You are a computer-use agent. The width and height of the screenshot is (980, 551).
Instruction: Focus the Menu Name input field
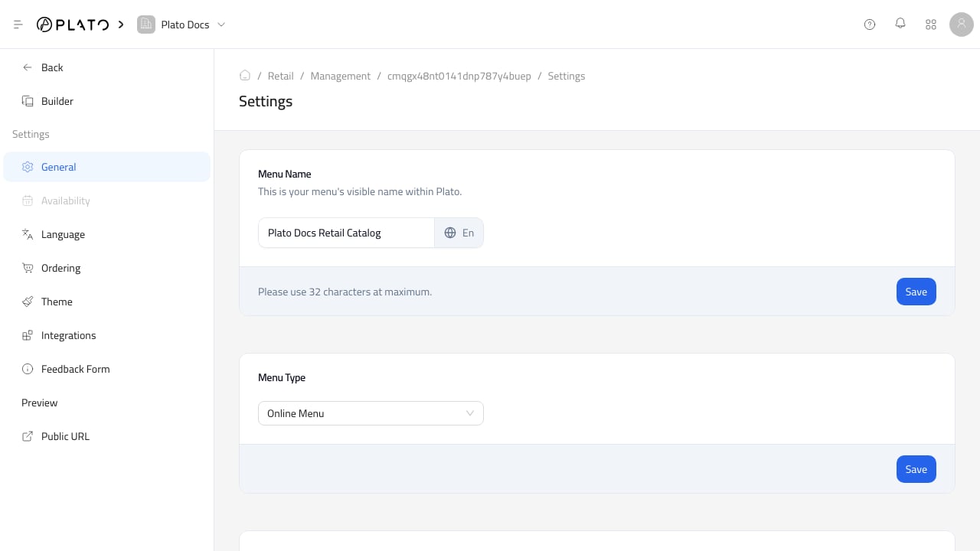(x=346, y=233)
